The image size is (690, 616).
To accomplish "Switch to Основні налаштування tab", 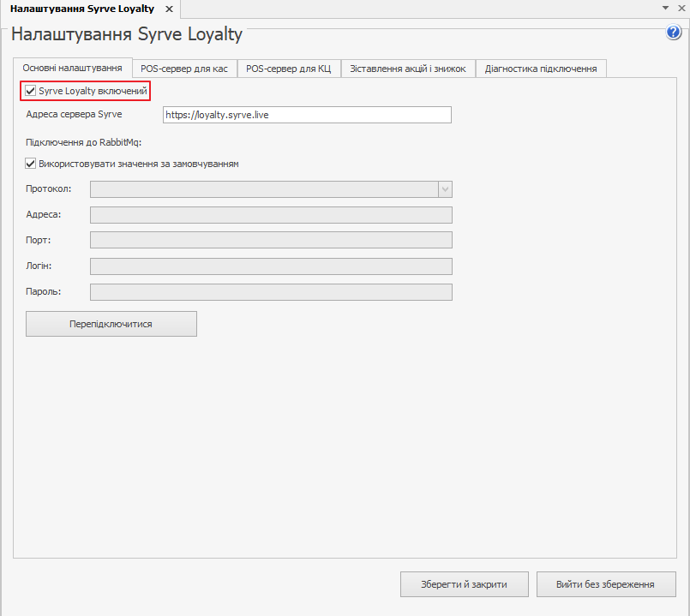I will [x=73, y=69].
